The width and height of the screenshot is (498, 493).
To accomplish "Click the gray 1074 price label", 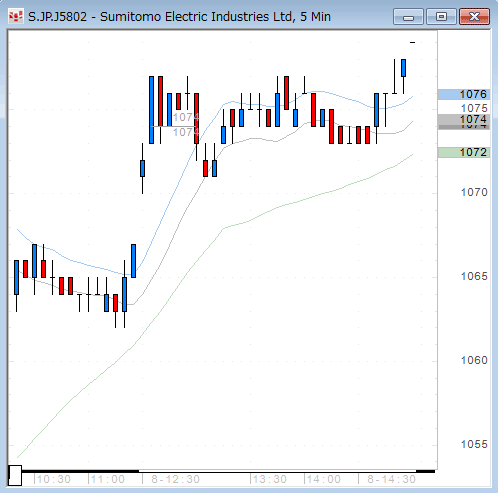I will 464,120.
